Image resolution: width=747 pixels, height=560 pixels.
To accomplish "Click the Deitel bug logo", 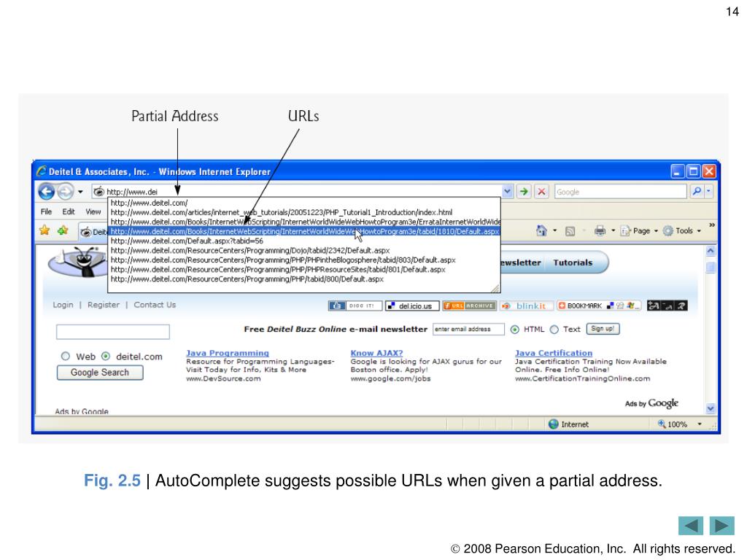I will 78,262.
